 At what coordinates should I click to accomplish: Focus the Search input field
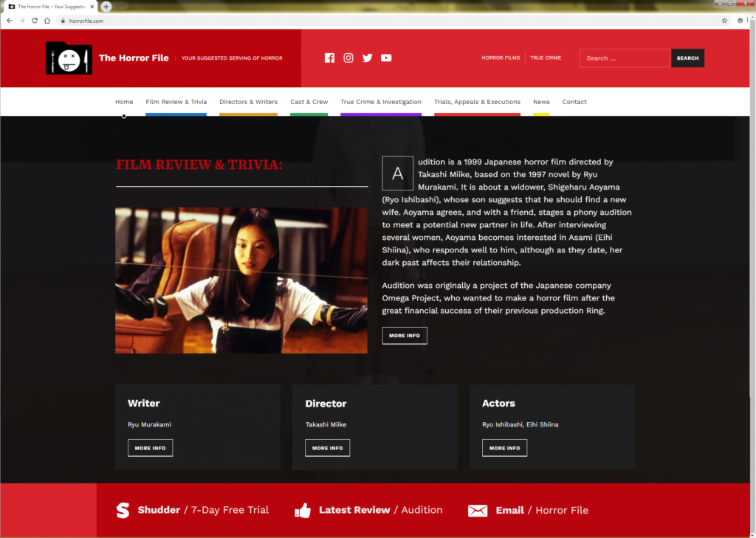(x=625, y=58)
